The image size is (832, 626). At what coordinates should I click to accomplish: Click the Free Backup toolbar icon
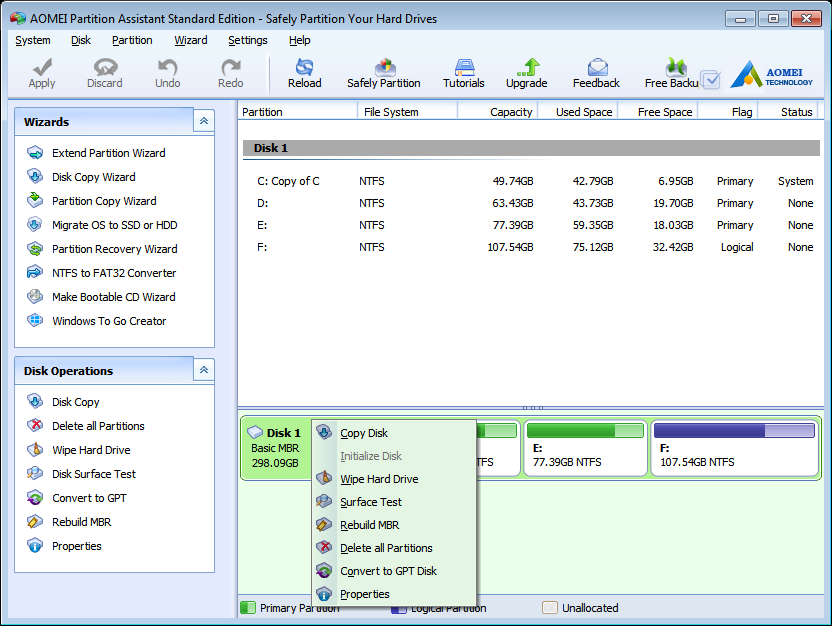tap(675, 67)
